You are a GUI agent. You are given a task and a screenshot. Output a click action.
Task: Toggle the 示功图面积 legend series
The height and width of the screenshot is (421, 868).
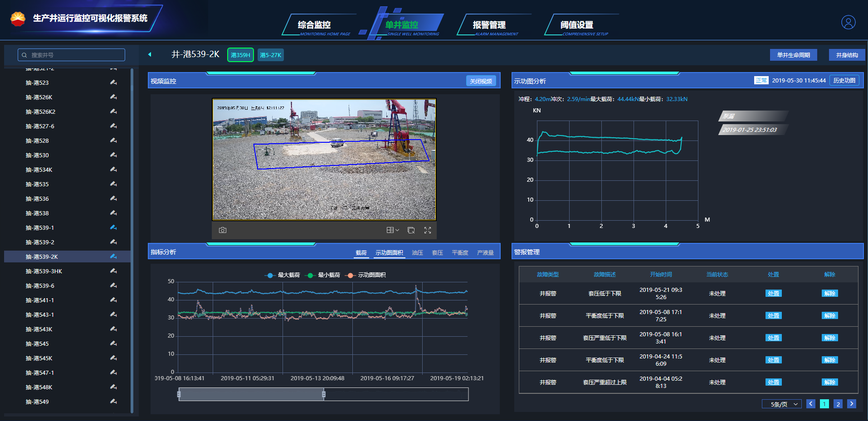pyautogui.click(x=366, y=275)
